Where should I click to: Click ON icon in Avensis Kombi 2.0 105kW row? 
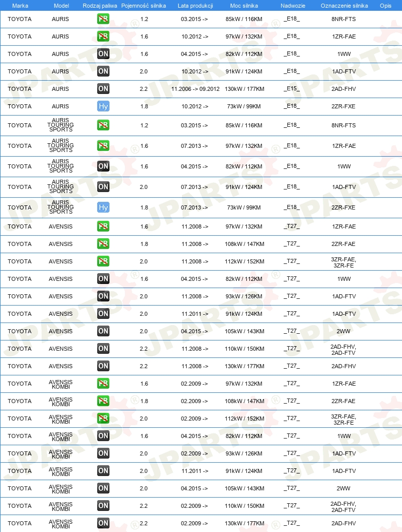tap(103, 488)
